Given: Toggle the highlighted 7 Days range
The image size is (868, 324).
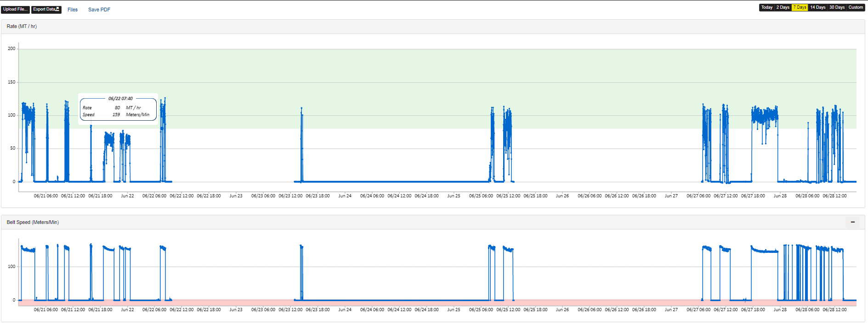Looking at the screenshot, I should 800,7.
